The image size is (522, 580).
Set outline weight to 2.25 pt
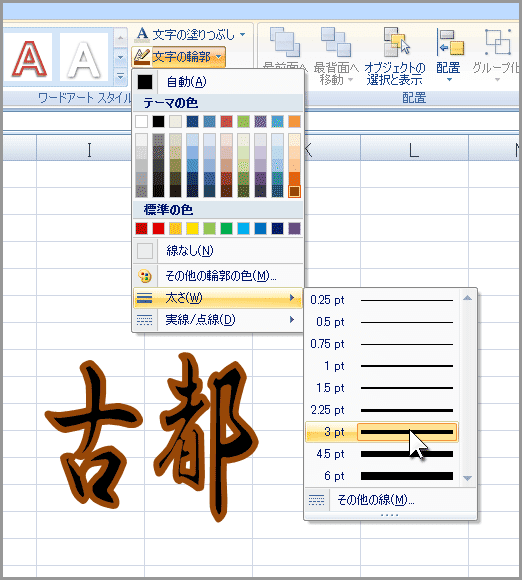coord(382,410)
